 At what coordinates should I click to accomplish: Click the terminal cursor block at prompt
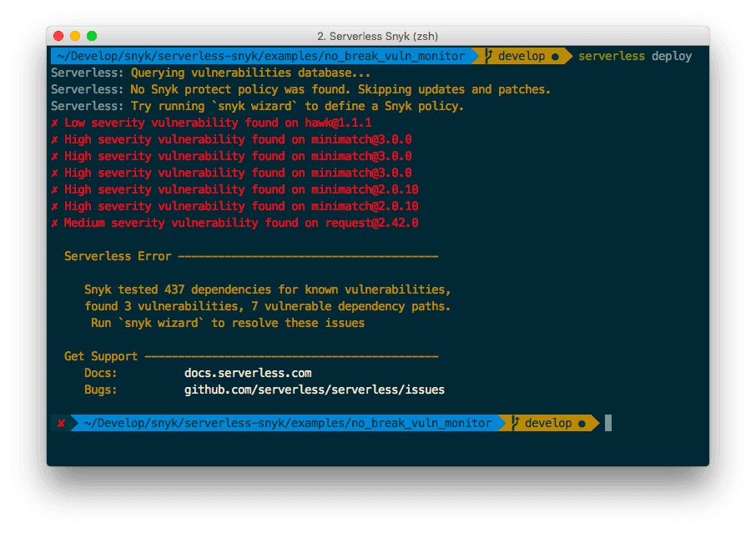pos(608,423)
